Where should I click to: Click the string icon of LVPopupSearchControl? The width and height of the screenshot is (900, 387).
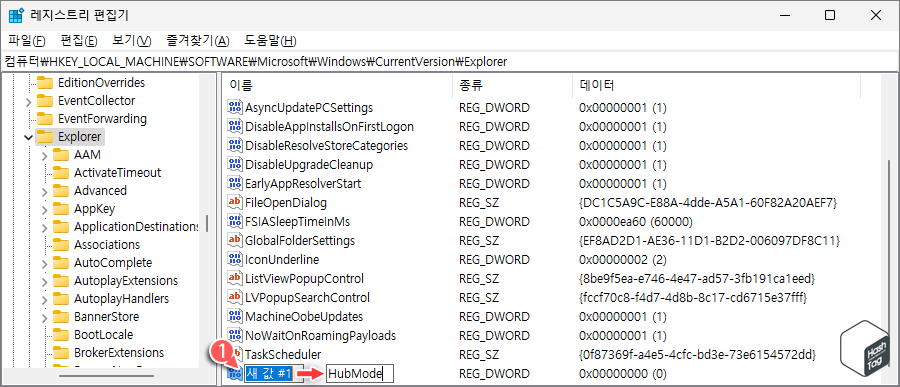coord(235,297)
